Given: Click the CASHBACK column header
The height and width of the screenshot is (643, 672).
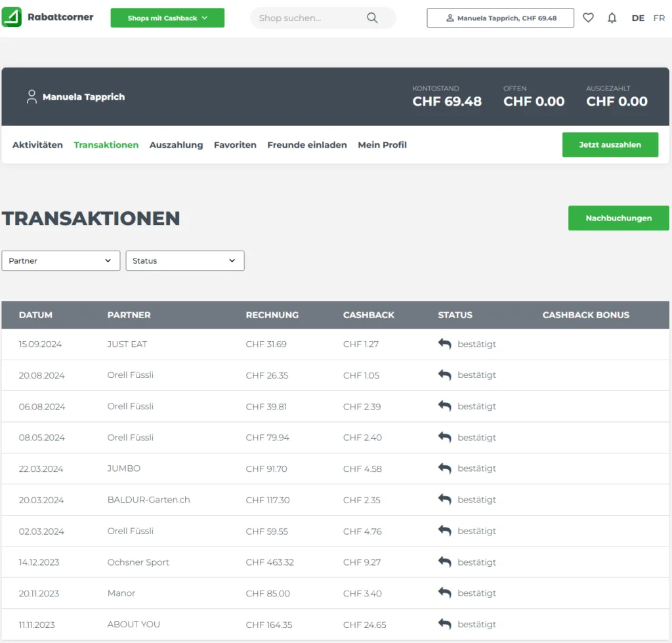Looking at the screenshot, I should (x=369, y=316).
